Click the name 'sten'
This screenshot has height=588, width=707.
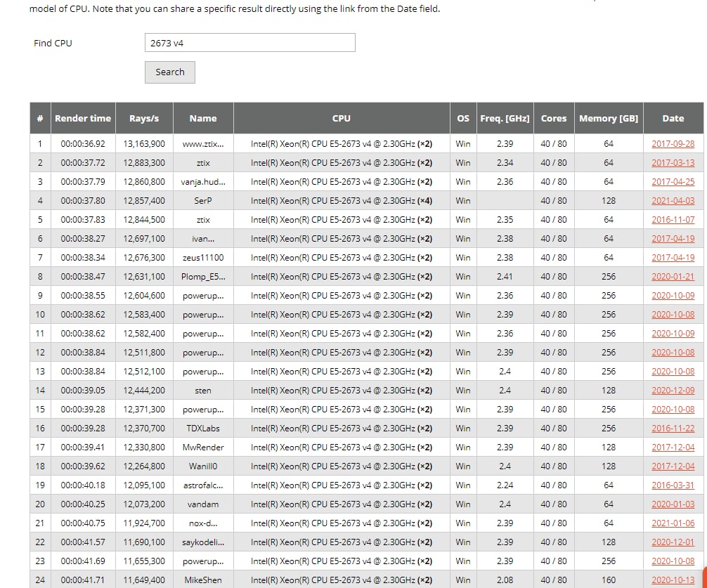click(203, 390)
